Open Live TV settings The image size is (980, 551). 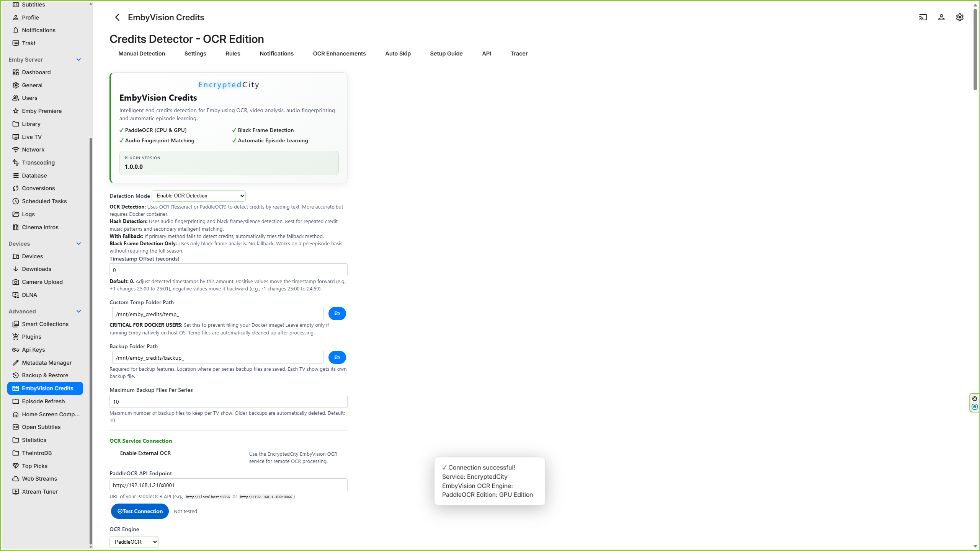[x=45, y=137]
